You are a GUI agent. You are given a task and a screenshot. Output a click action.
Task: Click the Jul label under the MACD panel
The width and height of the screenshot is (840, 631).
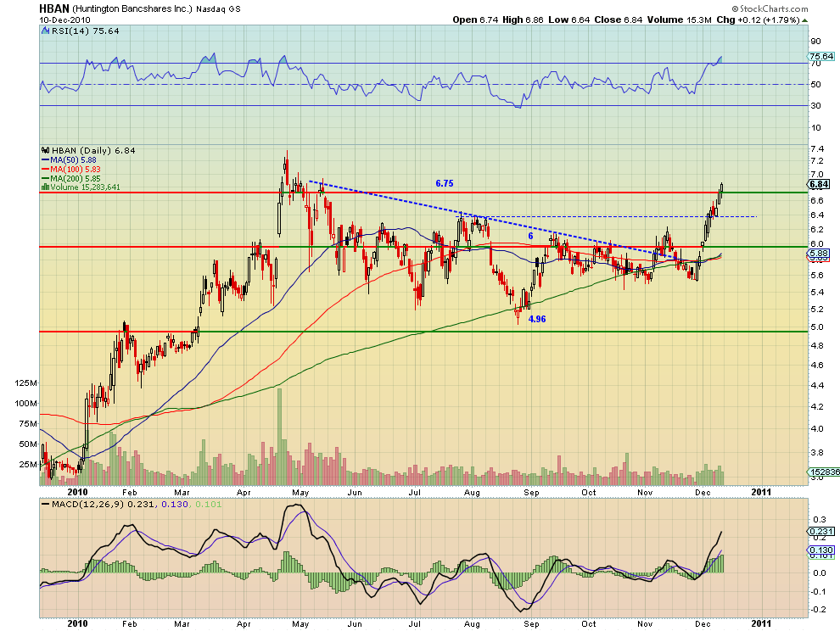414,623
